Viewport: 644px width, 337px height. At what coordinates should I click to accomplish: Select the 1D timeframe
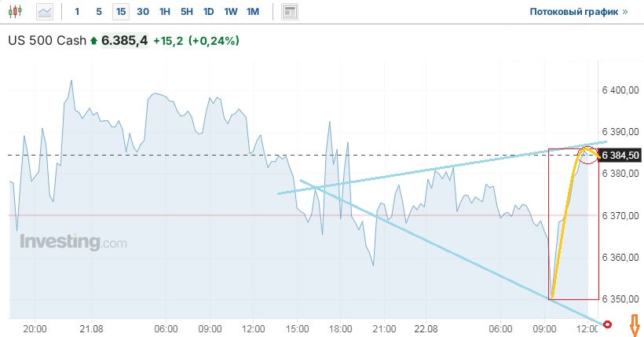208,12
